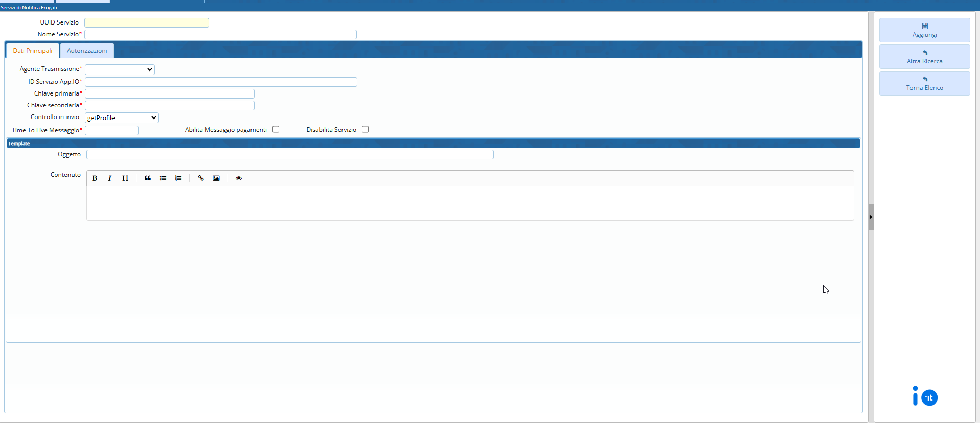
Task: Check the Disabilita Servizio checkbox
Action: click(366, 129)
